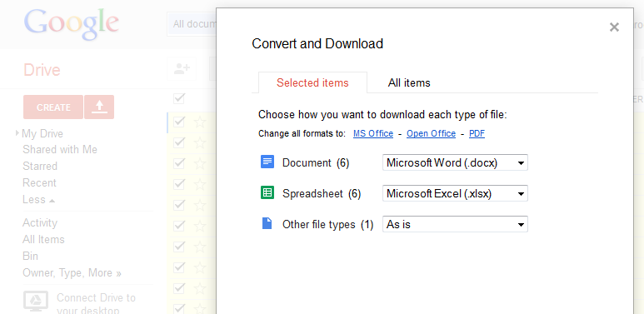
Task: Open Shared with Me
Action: pos(60,149)
